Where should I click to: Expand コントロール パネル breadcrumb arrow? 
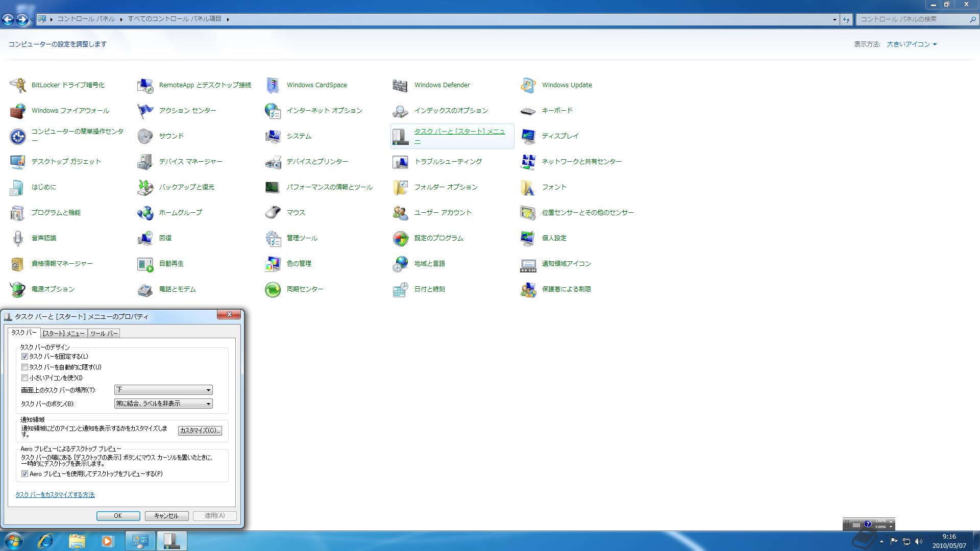pos(121,19)
